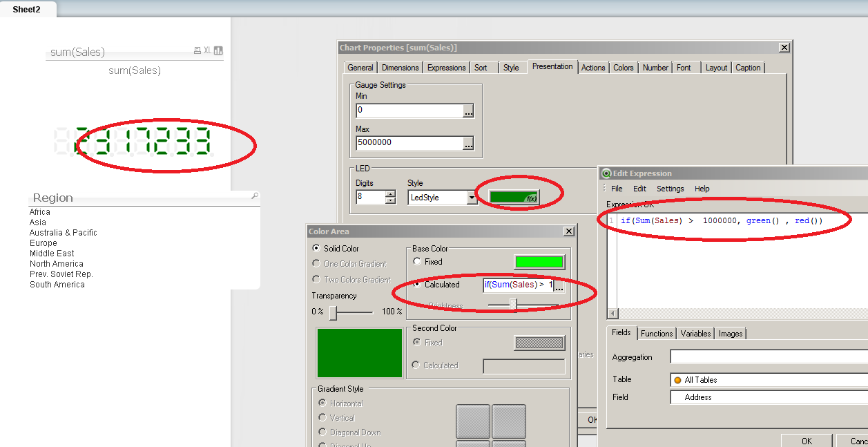Select the Solid Color radio button
This screenshot has height=447, width=868.
coord(316,248)
